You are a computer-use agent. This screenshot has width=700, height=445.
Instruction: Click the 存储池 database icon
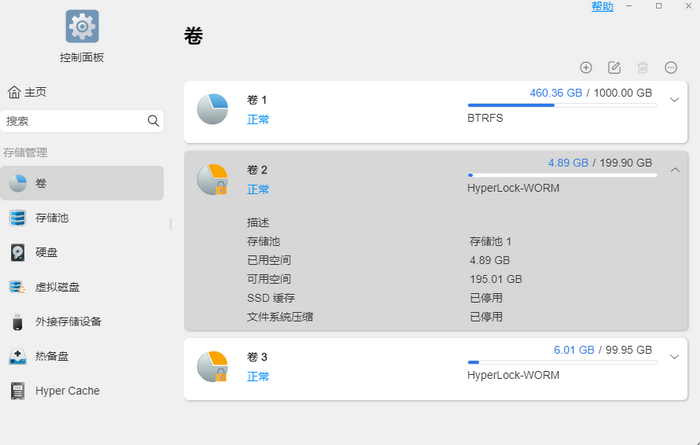click(17, 218)
